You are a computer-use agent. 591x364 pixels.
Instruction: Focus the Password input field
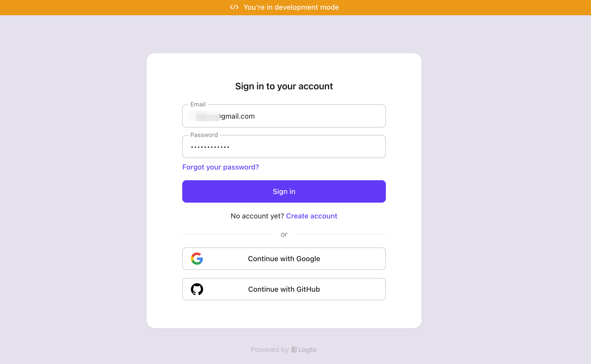pyautogui.click(x=284, y=147)
